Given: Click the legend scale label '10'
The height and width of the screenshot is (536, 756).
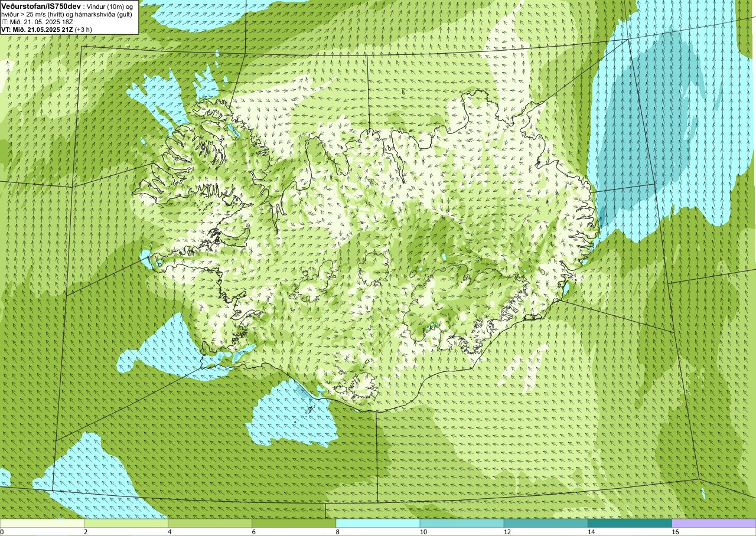Looking at the screenshot, I should [423, 532].
